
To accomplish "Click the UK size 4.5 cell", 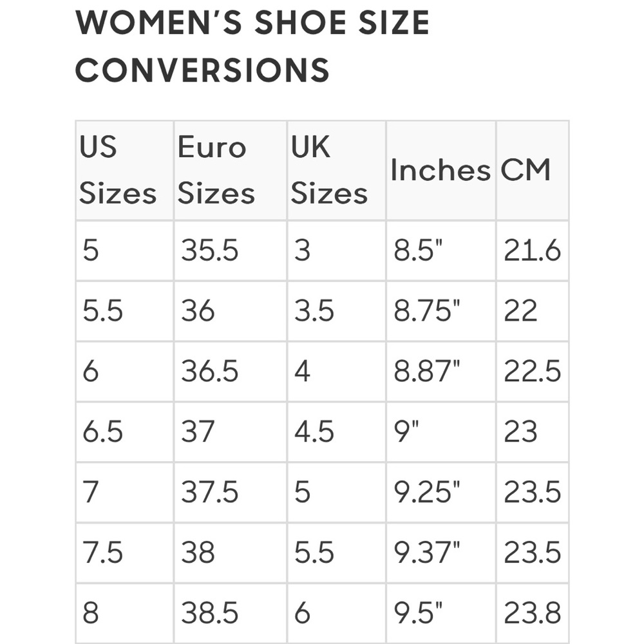I will 337,431.
